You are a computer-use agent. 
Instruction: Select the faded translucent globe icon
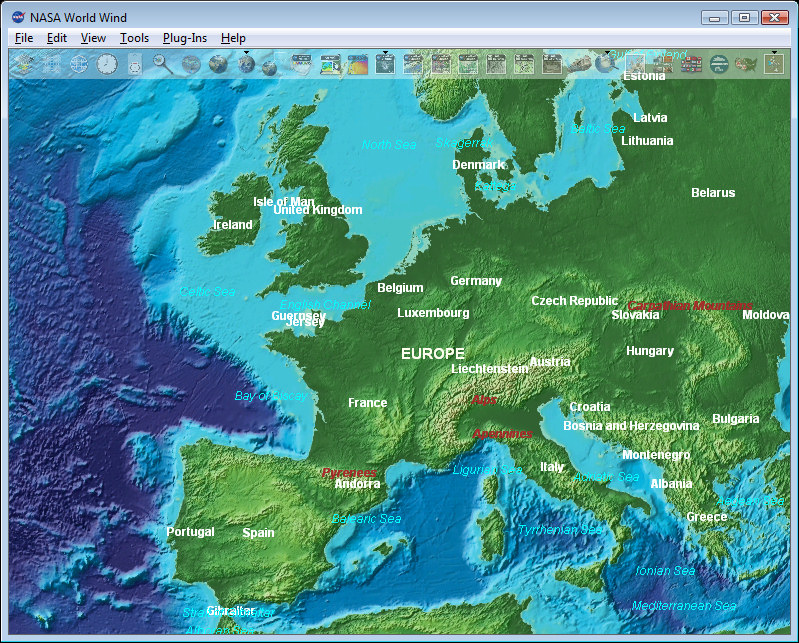[191, 65]
